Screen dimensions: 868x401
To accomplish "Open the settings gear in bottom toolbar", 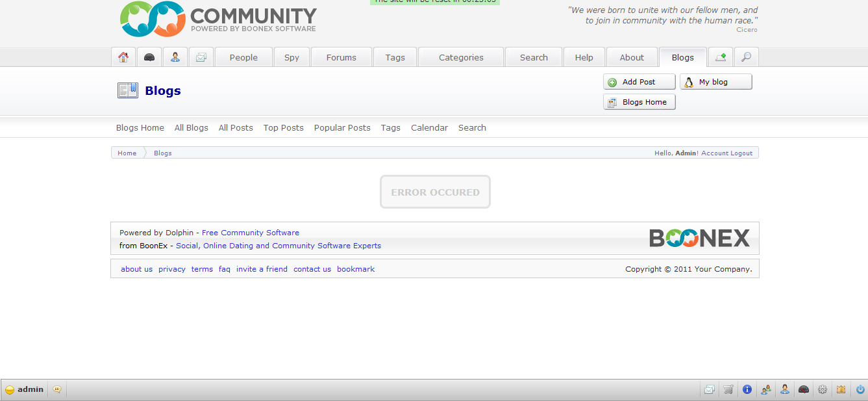I will [823, 389].
